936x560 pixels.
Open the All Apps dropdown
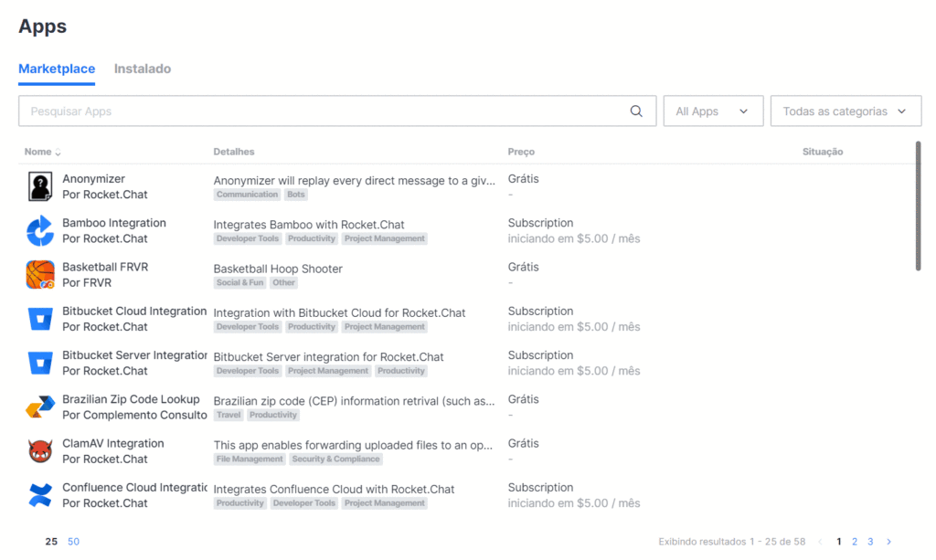pos(713,111)
